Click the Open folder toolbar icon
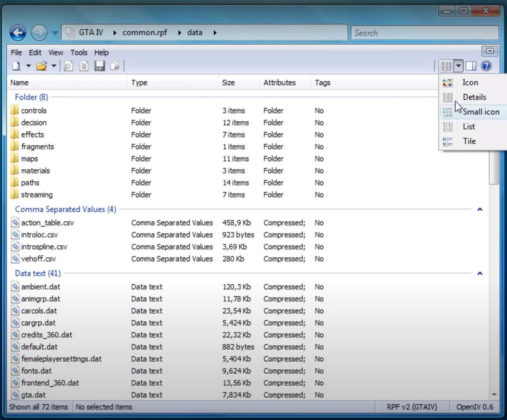 41,66
